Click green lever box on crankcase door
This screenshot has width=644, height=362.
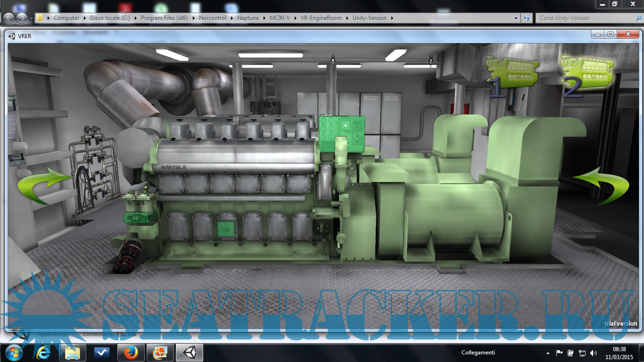point(226,229)
